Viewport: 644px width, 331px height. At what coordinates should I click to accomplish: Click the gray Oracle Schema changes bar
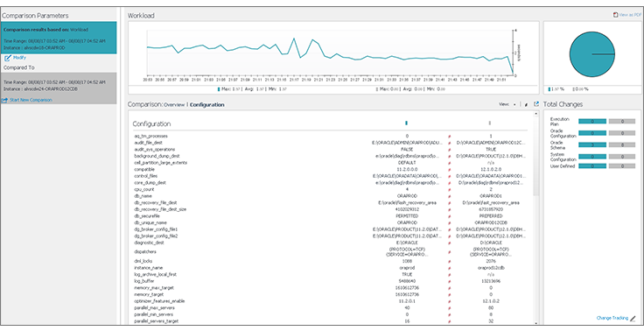coord(622,144)
